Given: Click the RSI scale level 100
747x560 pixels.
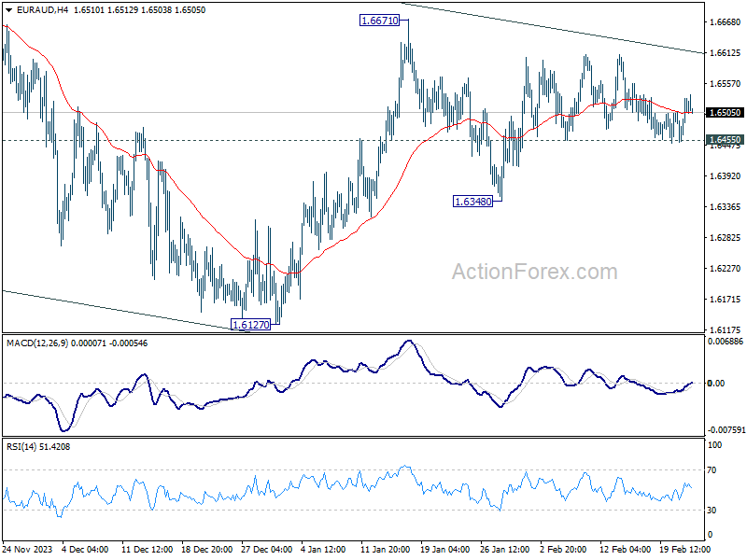Looking at the screenshot, I should tap(715, 445).
